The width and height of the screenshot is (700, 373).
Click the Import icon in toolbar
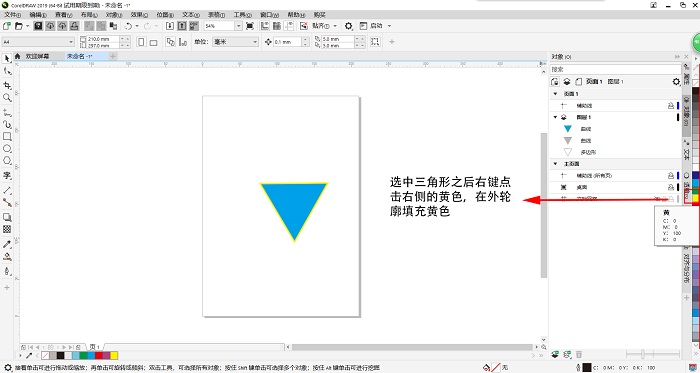click(170, 26)
